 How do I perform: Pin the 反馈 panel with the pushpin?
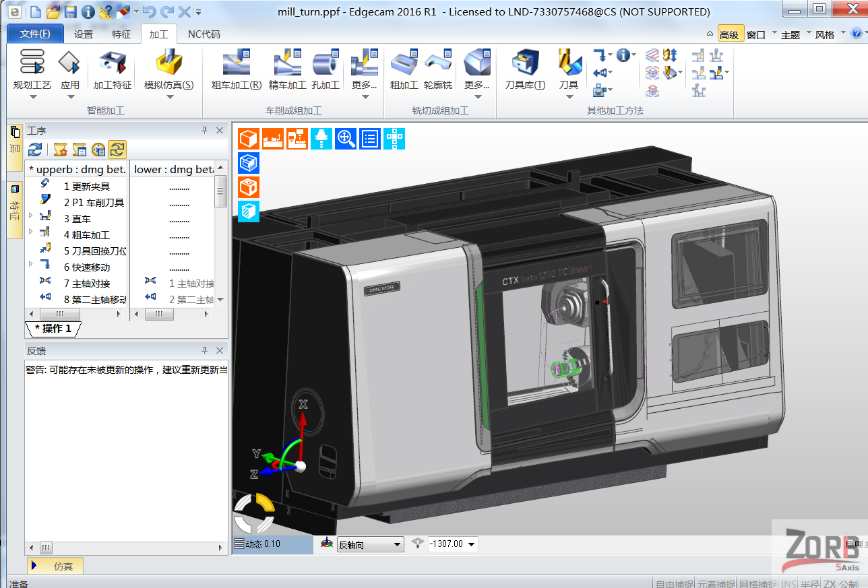[205, 350]
